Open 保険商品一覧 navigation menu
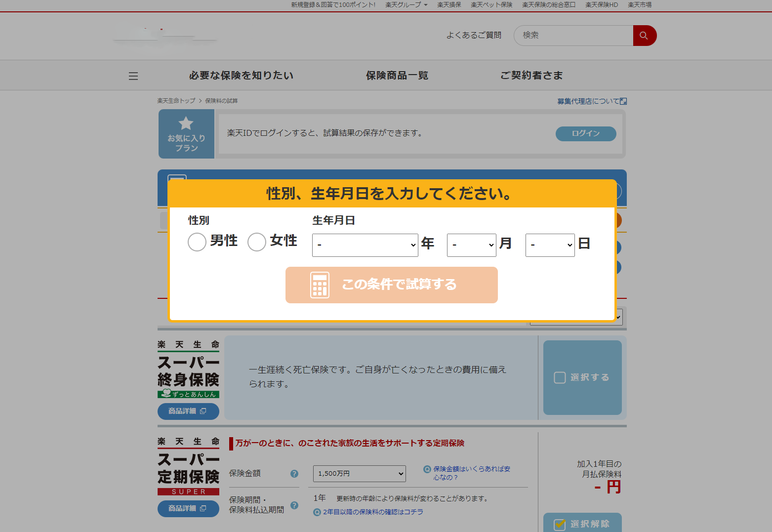Viewport: 772px width, 532px height. [x=397, y=76]
